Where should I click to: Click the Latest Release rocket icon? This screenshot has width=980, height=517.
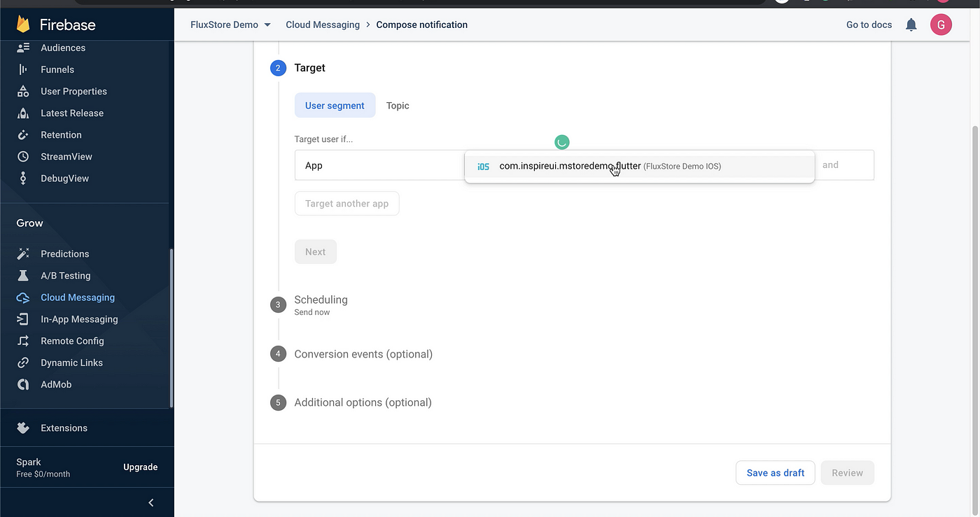(x=23, y=113)
